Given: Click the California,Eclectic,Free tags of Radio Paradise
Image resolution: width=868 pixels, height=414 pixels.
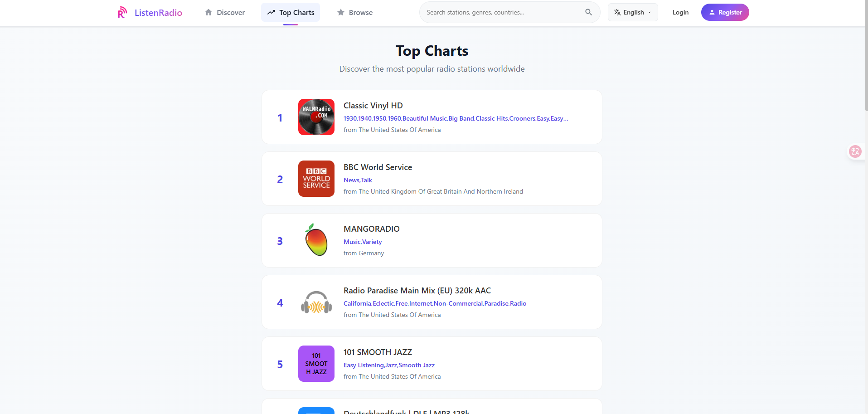Looking at the screenshot, I should coord(435,303).
